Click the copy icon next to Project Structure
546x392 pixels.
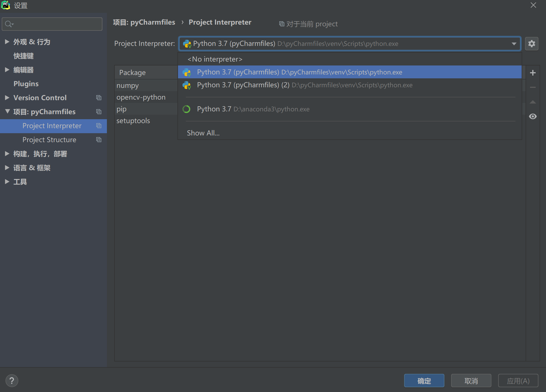point(99,139)
